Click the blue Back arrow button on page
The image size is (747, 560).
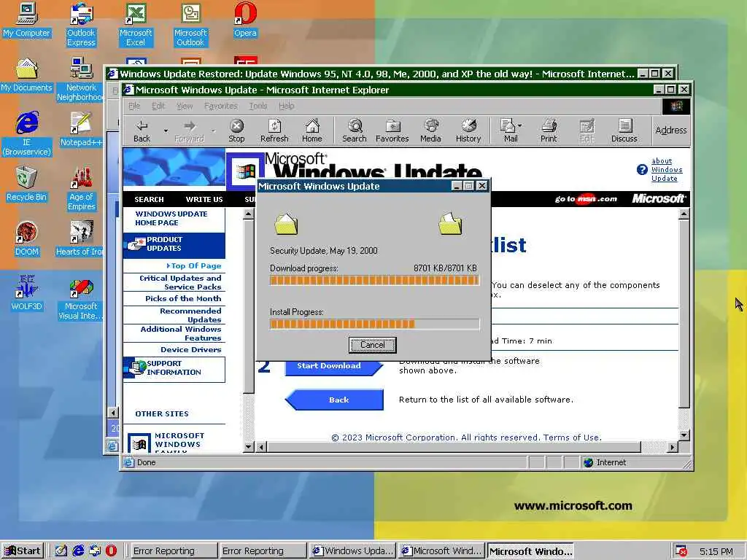[334, 400]
